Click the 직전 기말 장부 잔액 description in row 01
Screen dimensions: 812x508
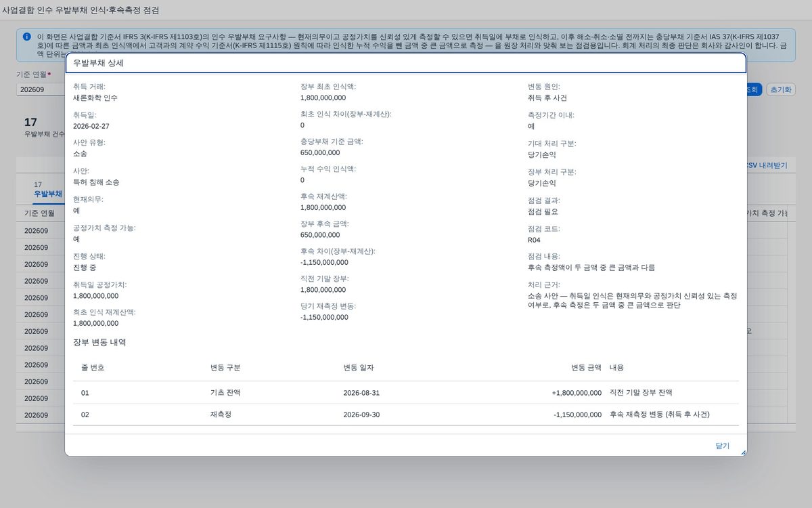point(641,392)
